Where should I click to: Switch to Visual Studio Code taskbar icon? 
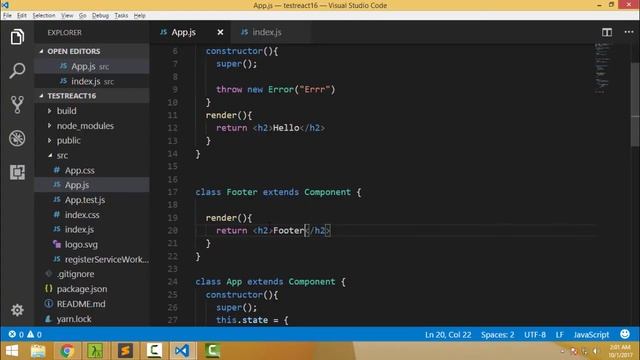(x=182, y=351)
